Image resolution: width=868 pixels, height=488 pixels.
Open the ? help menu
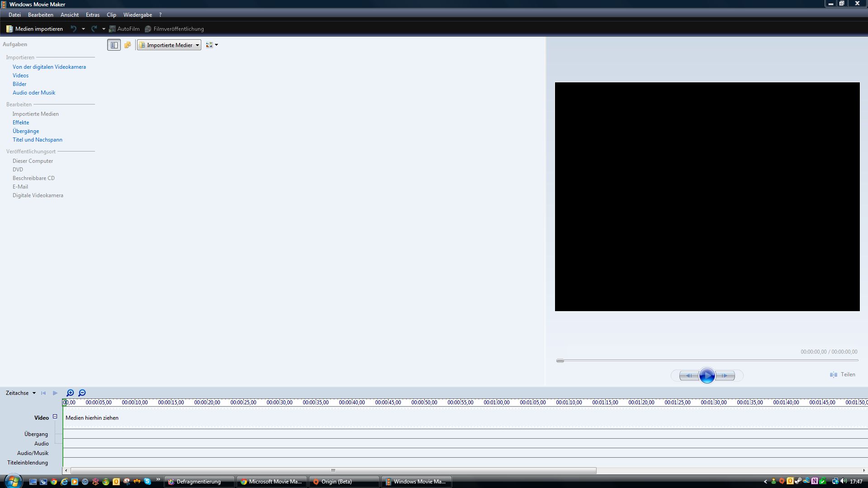tap(160, 15)
